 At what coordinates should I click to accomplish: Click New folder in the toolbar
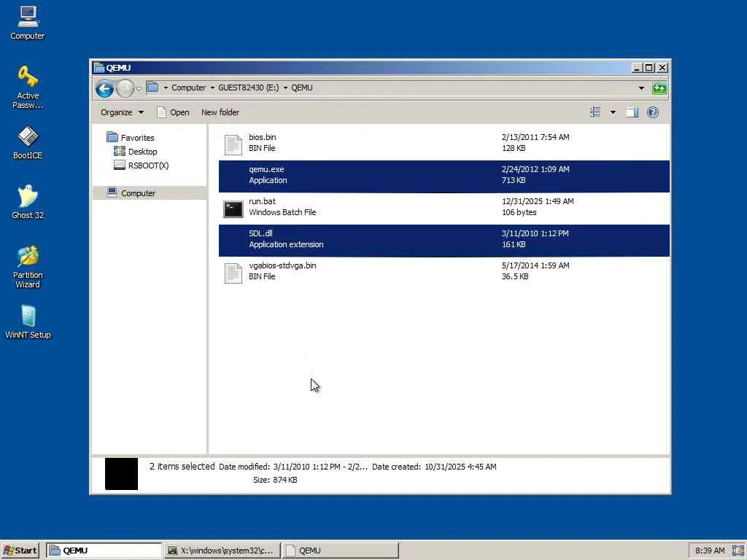[220, 112]
